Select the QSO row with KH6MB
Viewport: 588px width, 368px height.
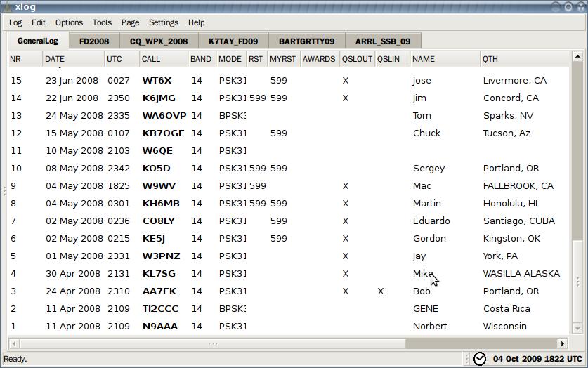161,204
